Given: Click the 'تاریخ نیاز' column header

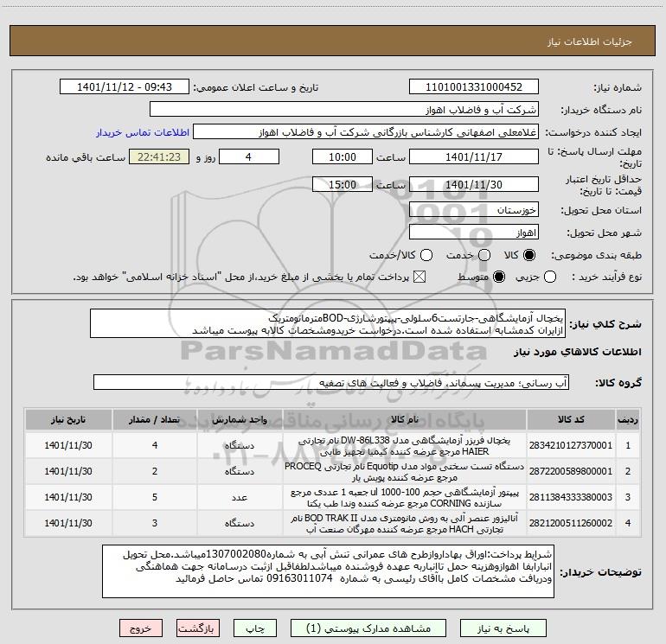Looking at the screenshot, I should coord(68,419).
